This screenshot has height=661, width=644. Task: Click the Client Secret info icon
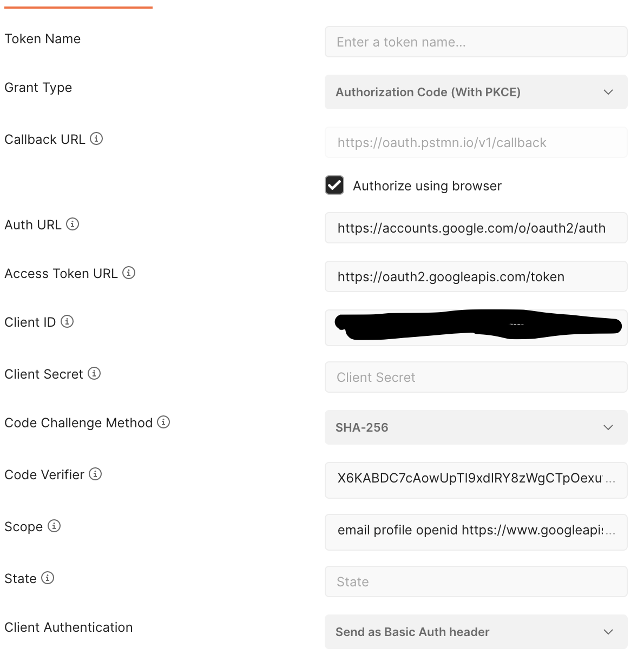tap(95, 374)
